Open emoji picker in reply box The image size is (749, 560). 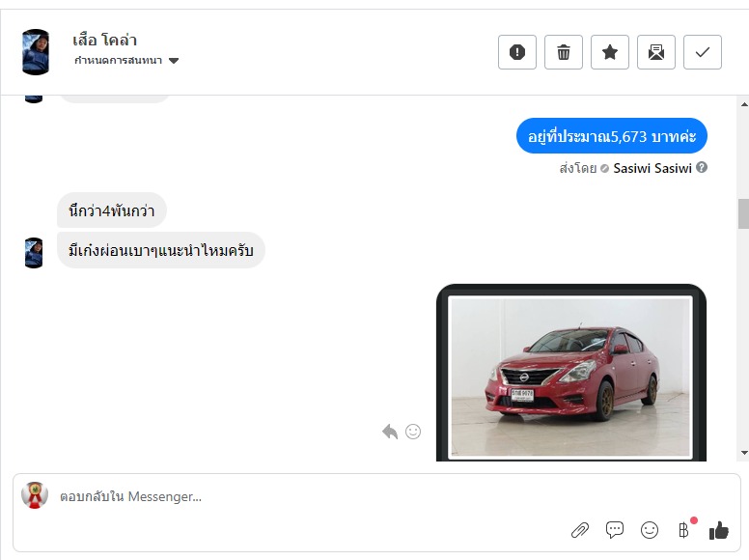tap(650, 530)
